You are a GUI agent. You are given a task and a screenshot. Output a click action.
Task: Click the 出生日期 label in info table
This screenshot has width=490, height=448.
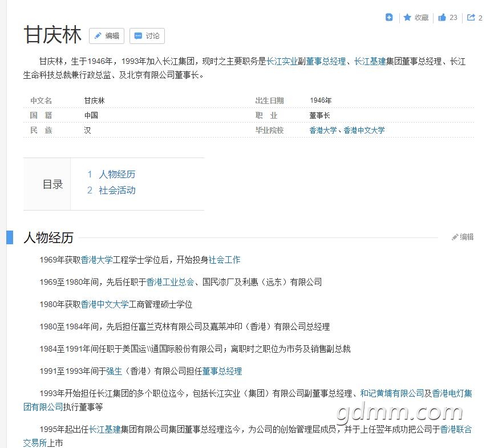point(269,100)
